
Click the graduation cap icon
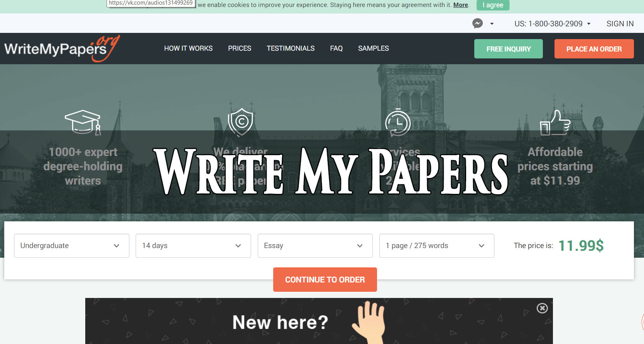pos(83,122)
